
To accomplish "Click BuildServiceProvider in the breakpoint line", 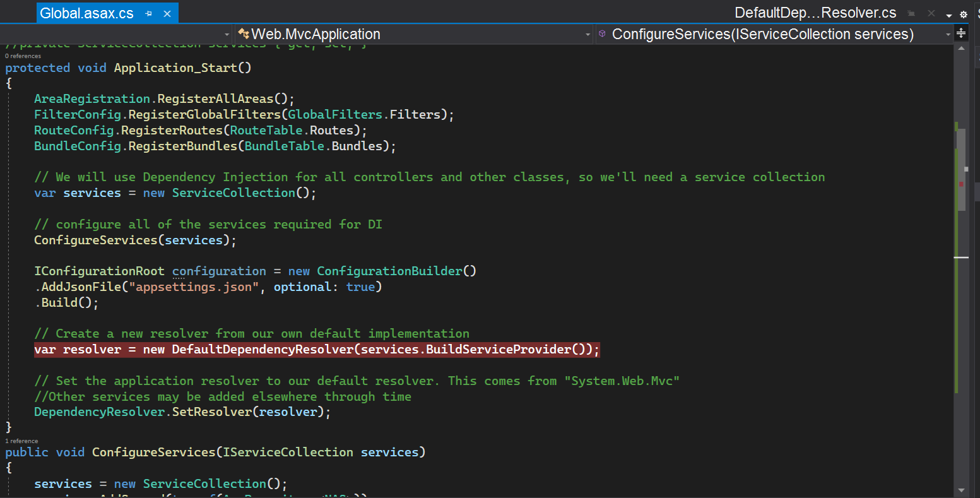I will point(499,350).
